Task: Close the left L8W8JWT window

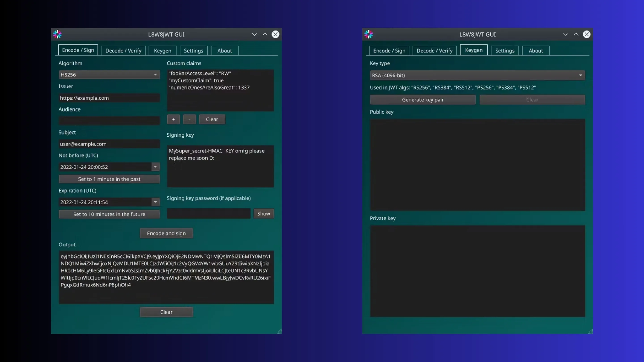Action: point(275,34)
